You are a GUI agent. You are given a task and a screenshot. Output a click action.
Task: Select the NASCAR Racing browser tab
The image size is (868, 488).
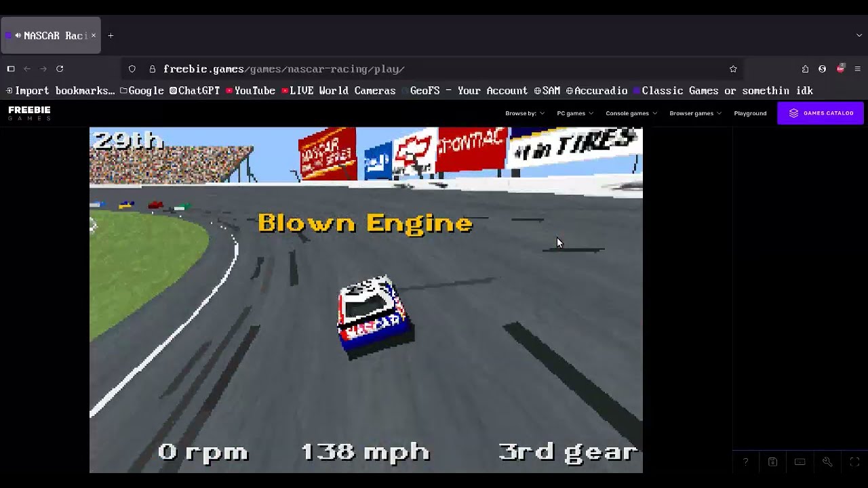51,36
